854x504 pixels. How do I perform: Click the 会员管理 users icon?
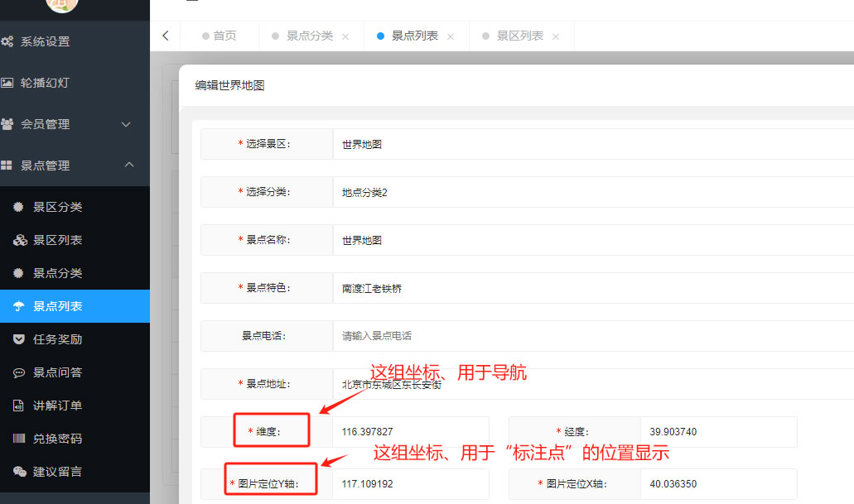point(7,124)
